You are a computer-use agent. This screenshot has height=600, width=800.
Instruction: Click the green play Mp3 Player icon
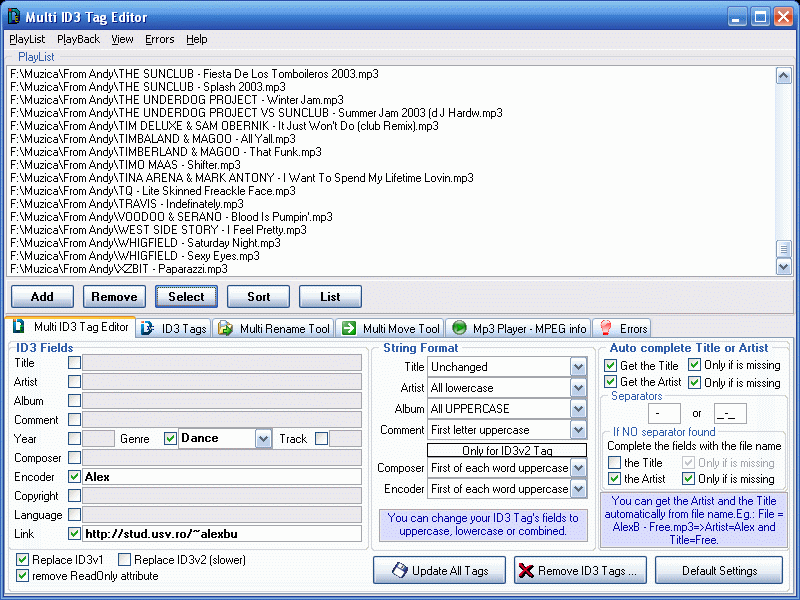point(459,328)
